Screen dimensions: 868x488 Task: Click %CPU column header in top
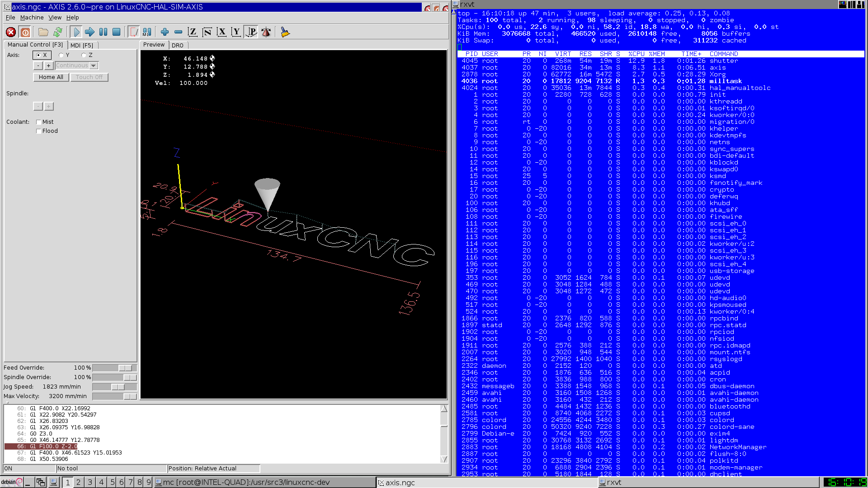tap(636, 54)
